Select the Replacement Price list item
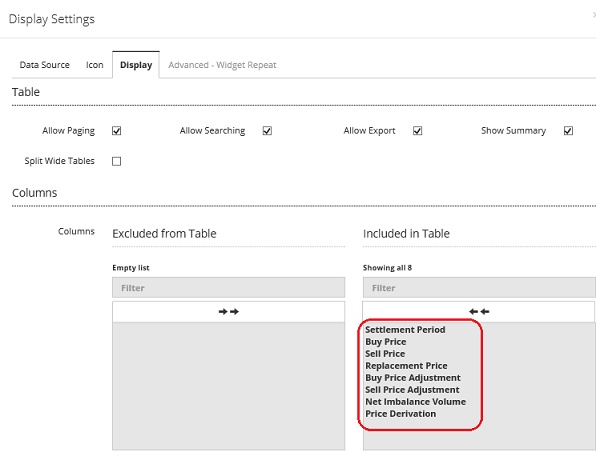Screen dimensions: 596x452 406,366
